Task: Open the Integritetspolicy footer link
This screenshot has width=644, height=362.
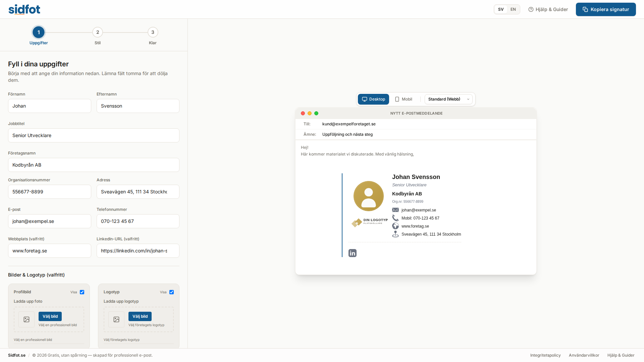Action: (545, 355)
